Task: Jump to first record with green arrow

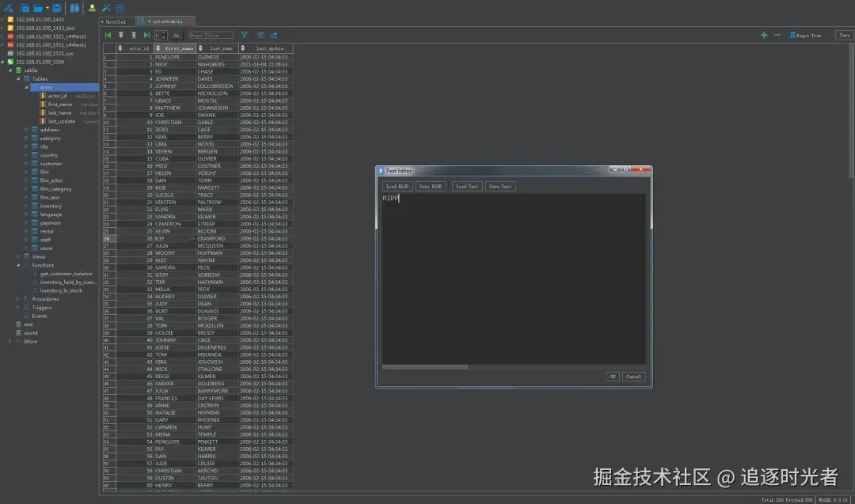Action: (108, 35)
